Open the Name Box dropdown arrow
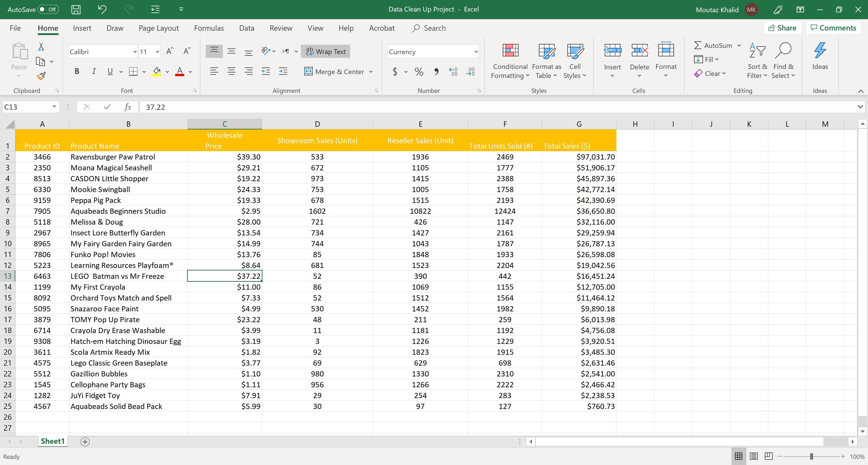Image resolution: width=868 pixels, height=465 pixels. 54,107
